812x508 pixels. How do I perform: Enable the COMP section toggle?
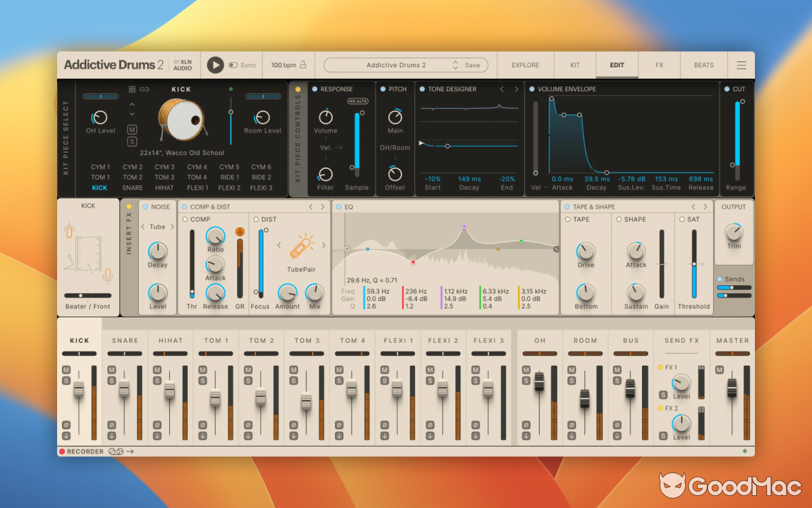click(x=185, y=219)
